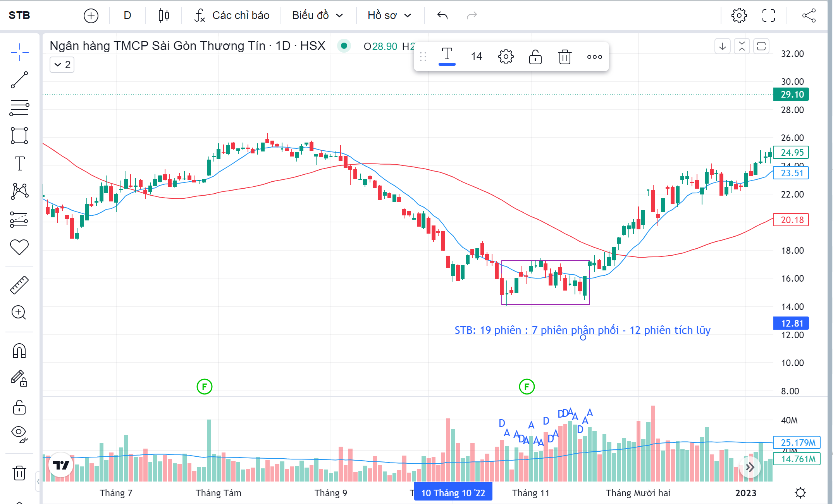Image resolution: width=833 pixels, height=504 pixels.
Task: Click the text size 14 button
Action: pyautogui.click(x=476, y=57)
